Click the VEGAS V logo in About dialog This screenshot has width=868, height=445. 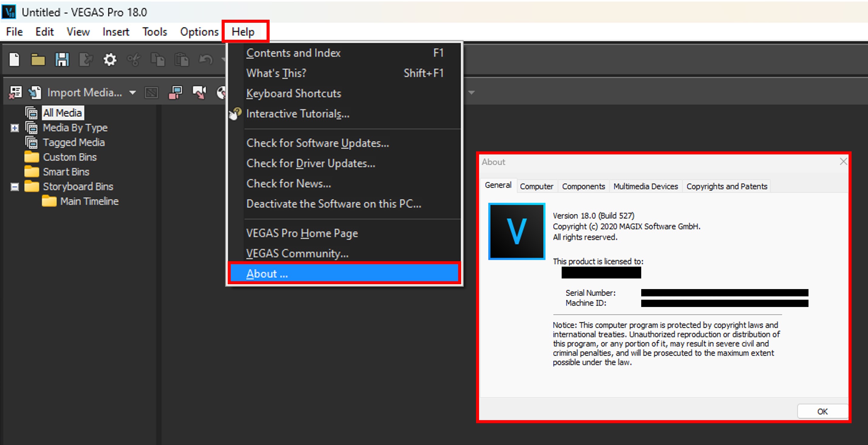516,231
